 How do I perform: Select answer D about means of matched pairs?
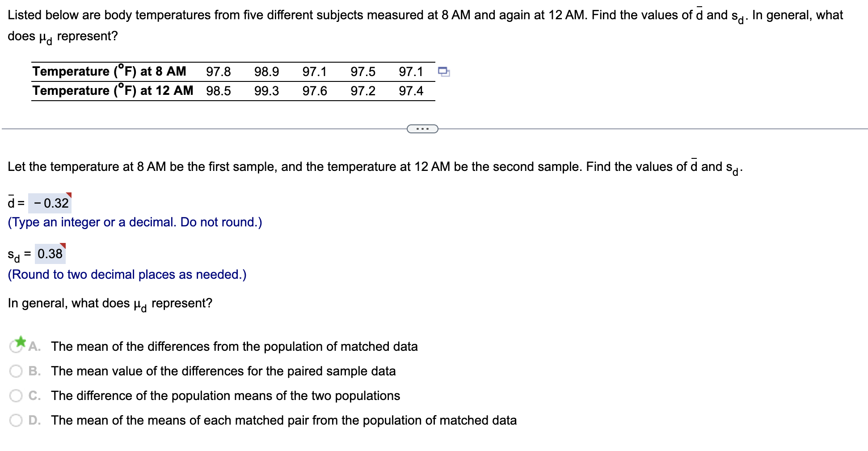point(16,420)
